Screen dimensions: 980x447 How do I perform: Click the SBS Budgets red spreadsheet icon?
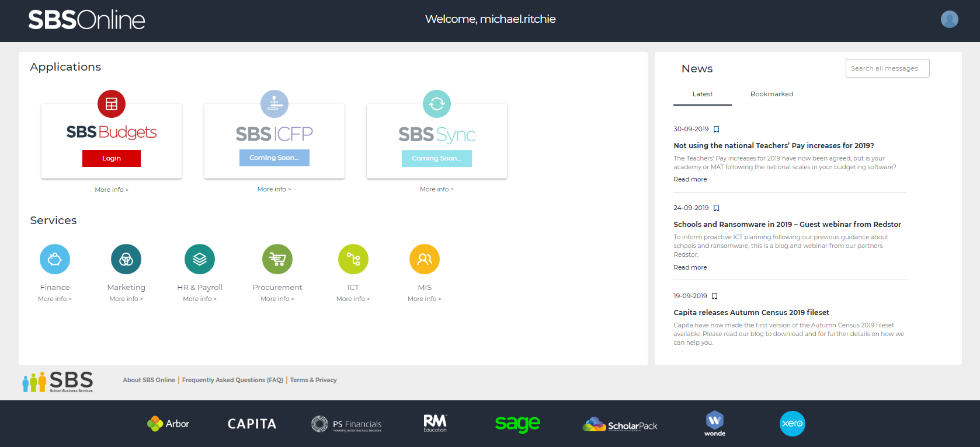click(x=112, y=104)
